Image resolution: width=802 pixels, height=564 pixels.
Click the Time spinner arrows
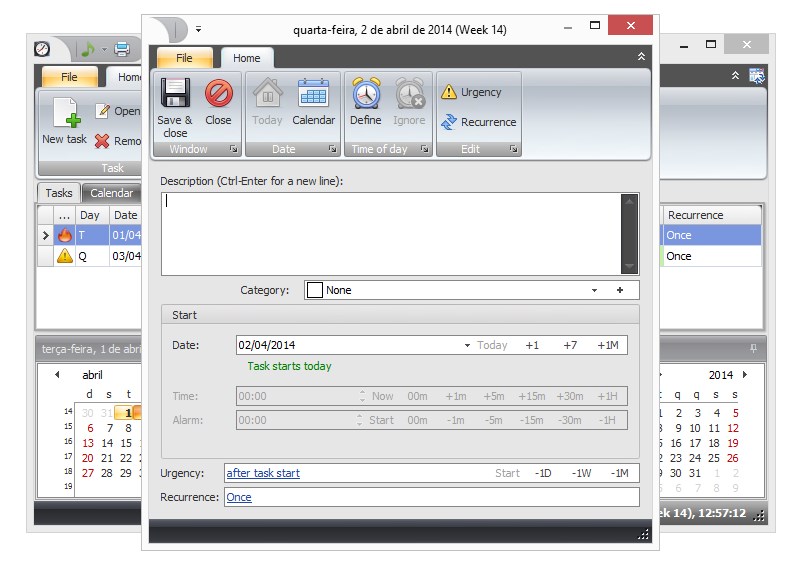pyautogui.click(x=362, y=396)
